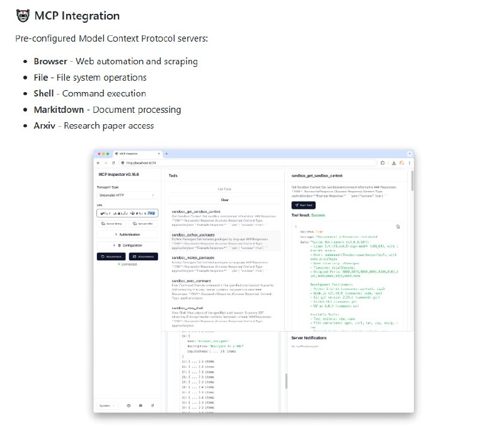Open a new browser tab with the plus

pos(166,153)
